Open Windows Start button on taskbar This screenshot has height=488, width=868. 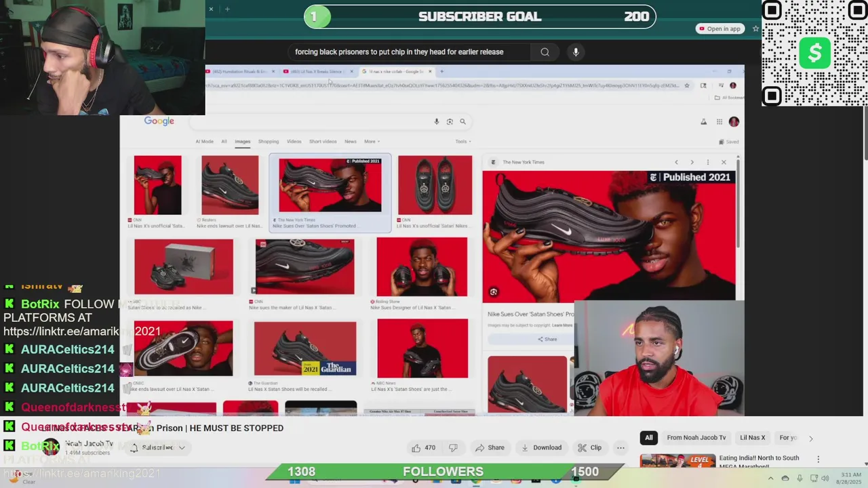click(x=294, y=480)
